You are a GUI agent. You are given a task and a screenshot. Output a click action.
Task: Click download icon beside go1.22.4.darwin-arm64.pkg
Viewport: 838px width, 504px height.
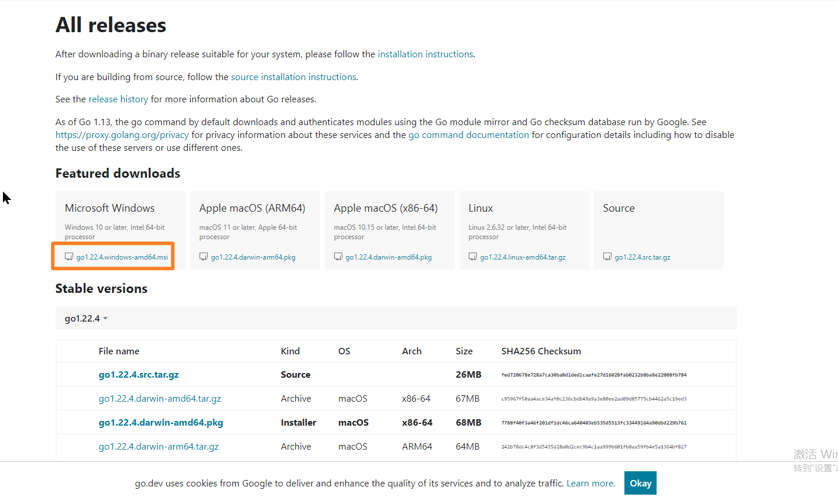coord(204,257)
